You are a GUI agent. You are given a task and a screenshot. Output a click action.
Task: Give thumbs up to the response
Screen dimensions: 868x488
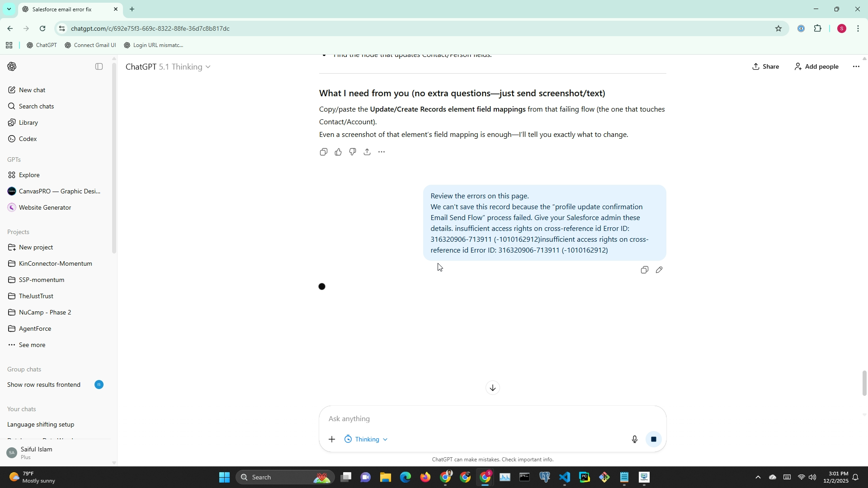coord(338,152)
